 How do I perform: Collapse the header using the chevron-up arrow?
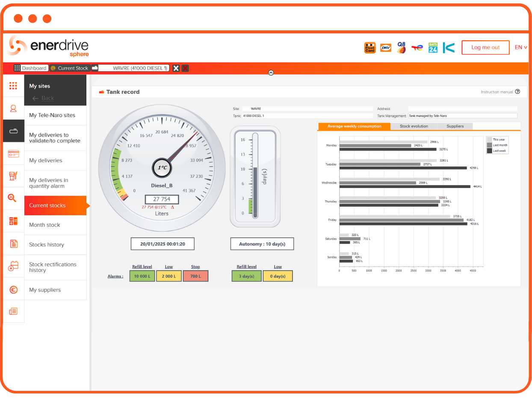click(271, 73)
